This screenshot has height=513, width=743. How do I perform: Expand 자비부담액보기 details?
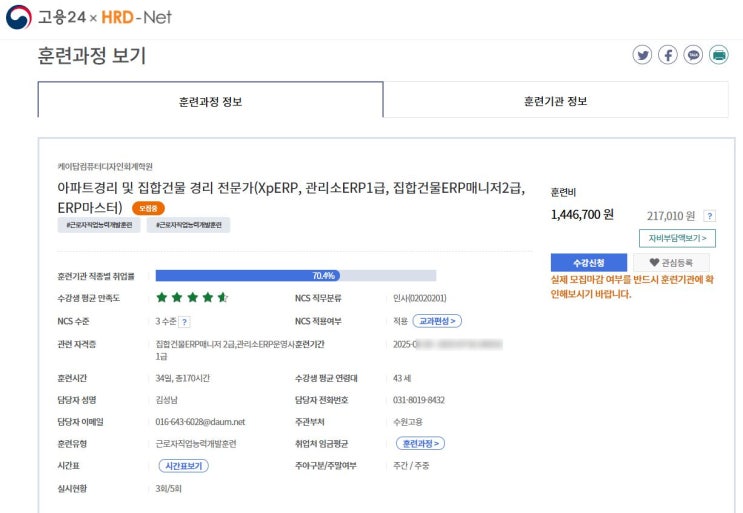click(x=677, y=238)
